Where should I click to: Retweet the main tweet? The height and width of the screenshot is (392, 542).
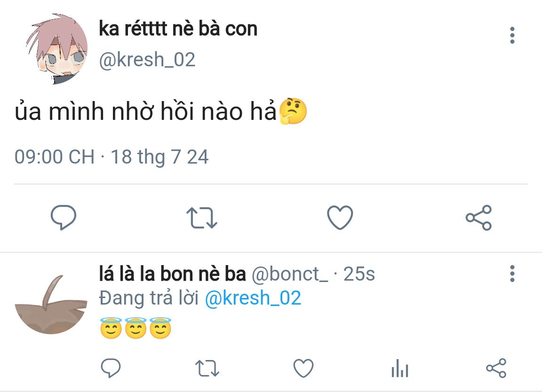pos(202,218)
